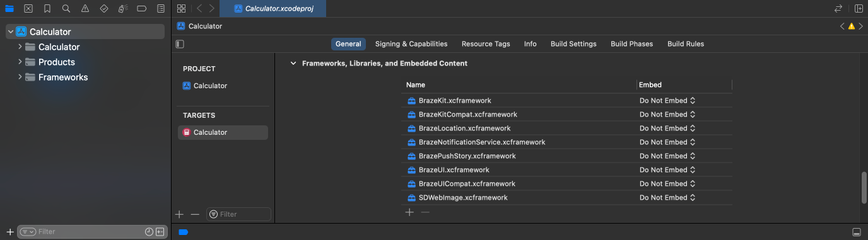Remove the framework with the minus button
Viewport: 868px width, 240px height.
click(x=425, y=212)
